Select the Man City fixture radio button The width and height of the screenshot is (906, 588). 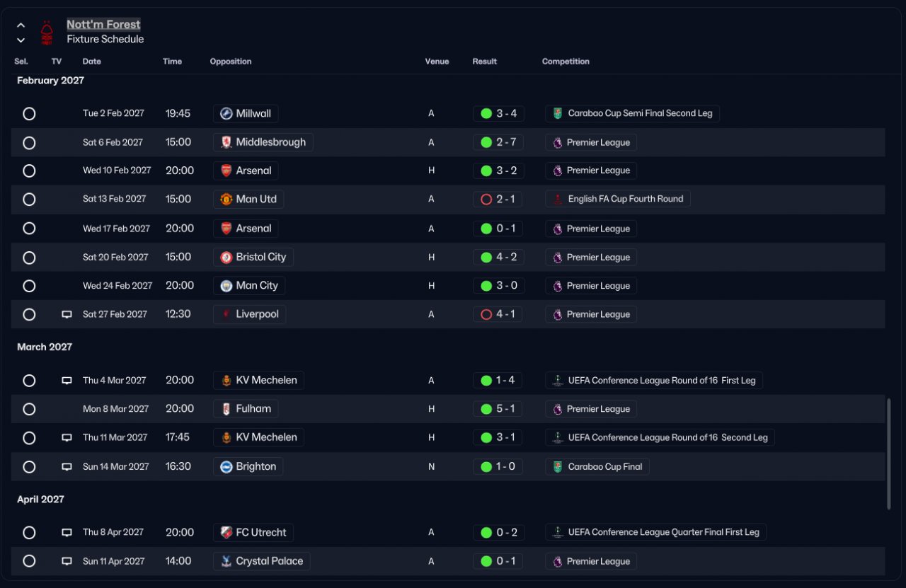29,286
